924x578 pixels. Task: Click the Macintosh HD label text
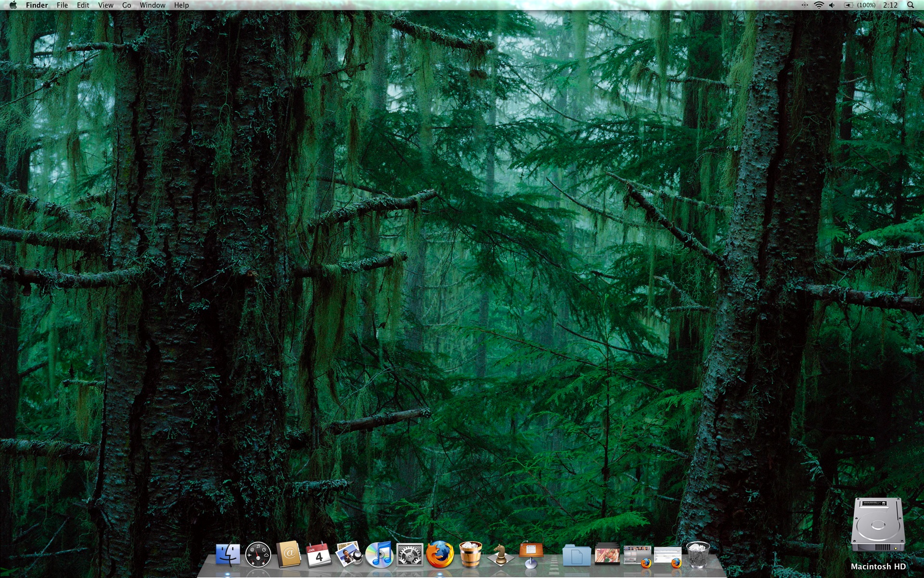[x=878, y=566]
